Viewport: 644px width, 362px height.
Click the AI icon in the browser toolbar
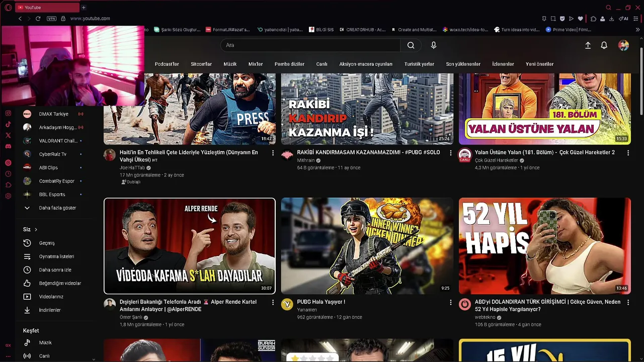pyautogui.click(x=623, y=19)
